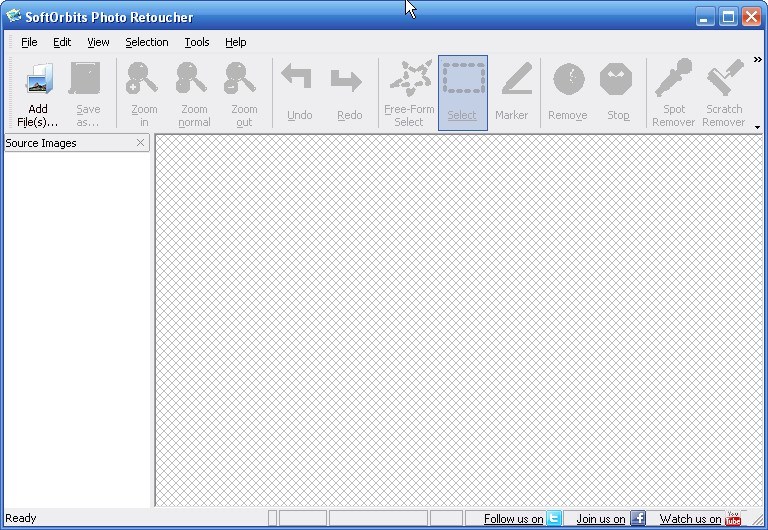Click the Undo arrow icon

coord(296,77)
